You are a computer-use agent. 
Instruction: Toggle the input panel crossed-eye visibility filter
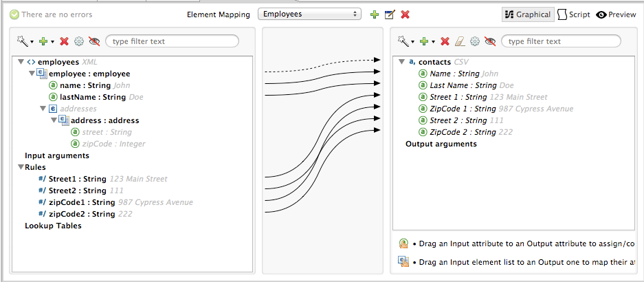(x=94, y=41)
